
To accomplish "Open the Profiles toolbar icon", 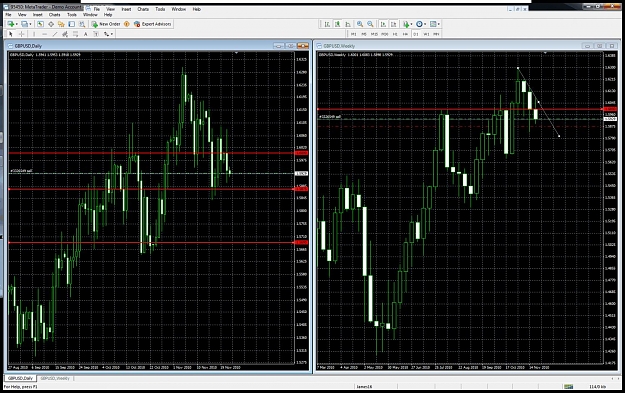I will pyautogui.click(x=24, y=24).
